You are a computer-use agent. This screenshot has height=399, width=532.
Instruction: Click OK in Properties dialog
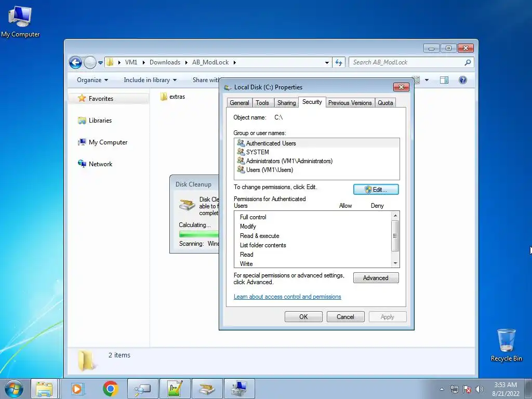[x=303, y=317]
